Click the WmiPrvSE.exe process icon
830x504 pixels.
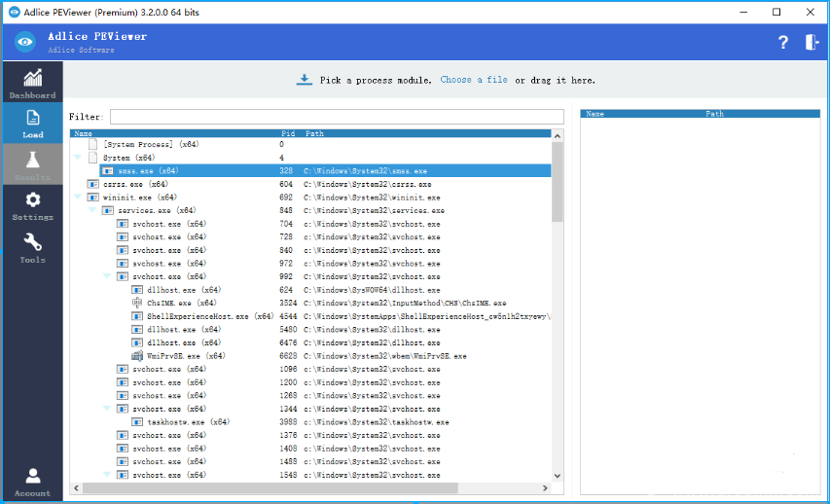(x=137, y=356)
